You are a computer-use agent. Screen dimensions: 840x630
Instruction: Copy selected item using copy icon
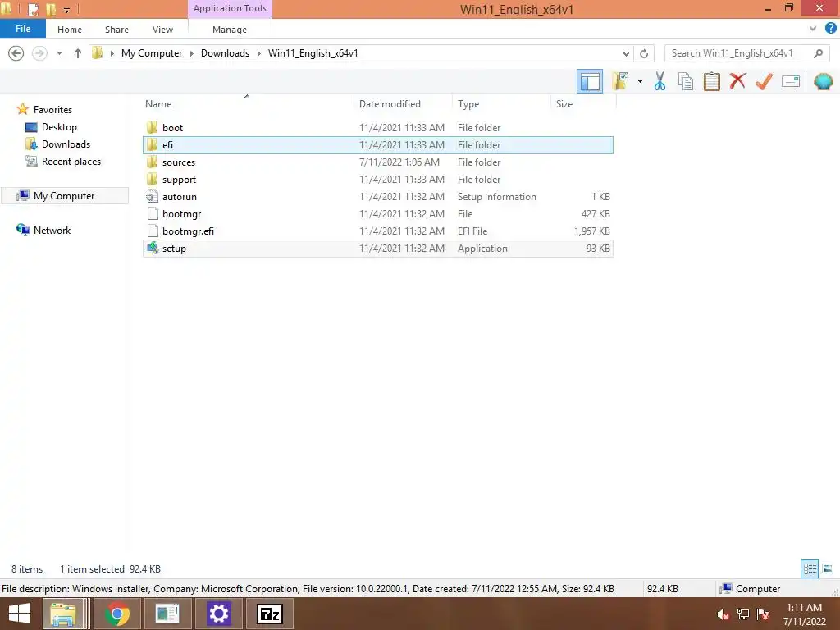click(685, 81)
